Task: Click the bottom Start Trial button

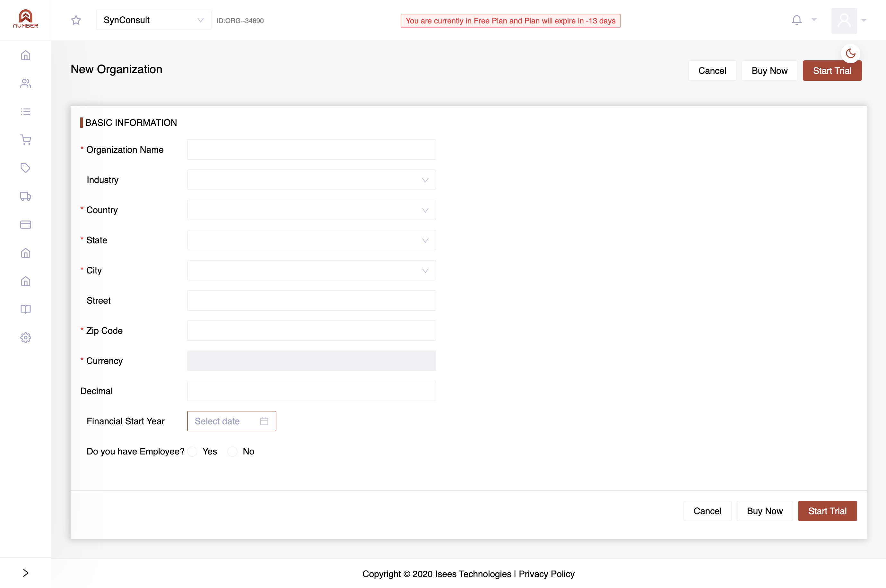Action: (x=827, y=511)
